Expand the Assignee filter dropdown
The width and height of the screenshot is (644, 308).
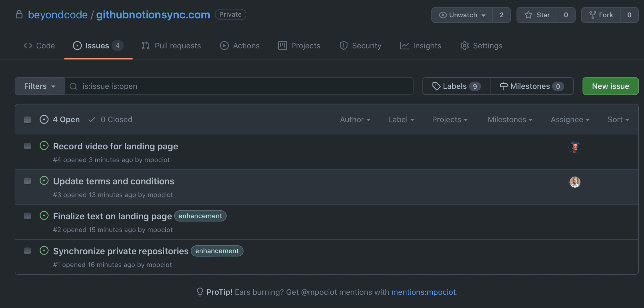[x=570, y=119]
